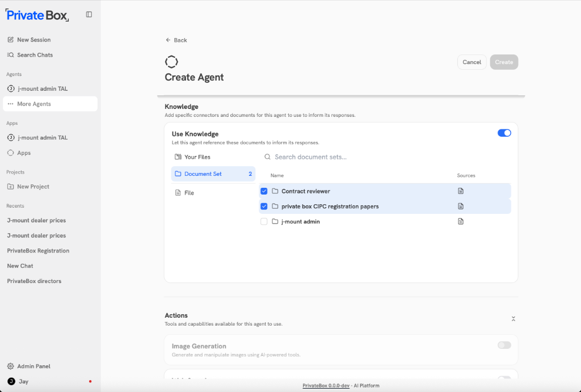Uncheck the Contract reviewer document set

(264, 191)
